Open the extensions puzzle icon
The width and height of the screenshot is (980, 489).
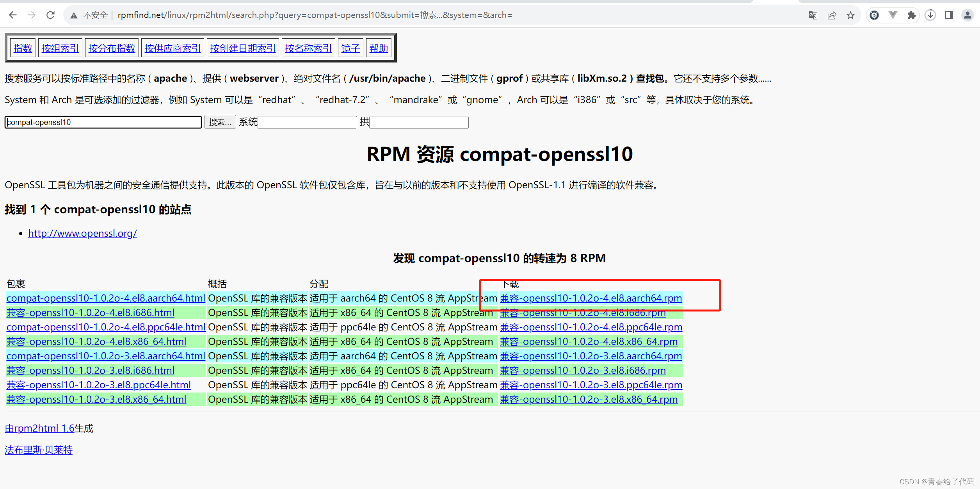tap(912, 15)
